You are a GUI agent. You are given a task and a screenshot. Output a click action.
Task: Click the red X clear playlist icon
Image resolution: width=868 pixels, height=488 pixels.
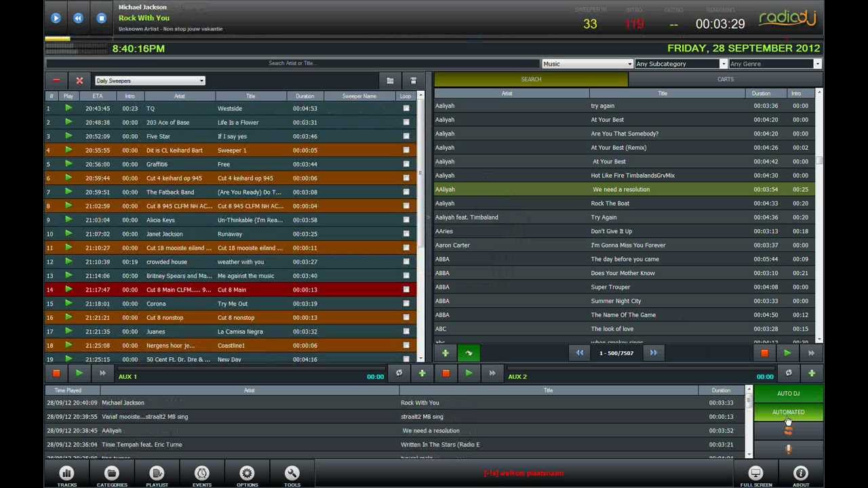[x=79, y=81]
